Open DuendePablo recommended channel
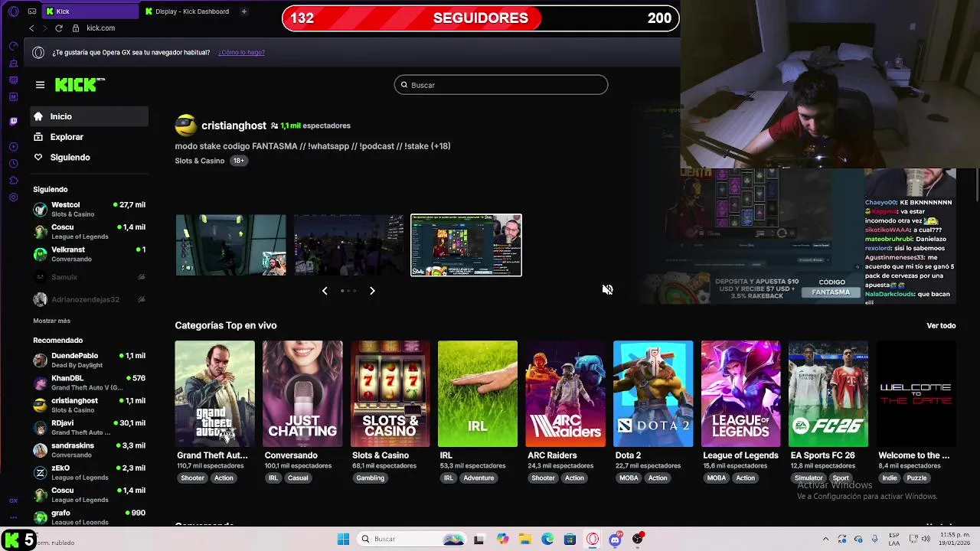Image resolution: width=980 pixels, height=551 pixels. [x=89, y=360]
